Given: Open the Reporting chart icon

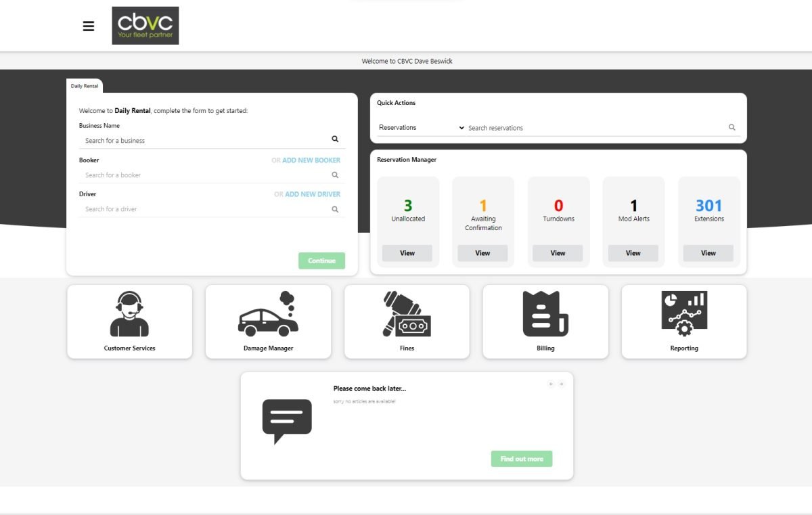Looking at the screenshot, I should pyautogui.click(x=684, y=314).
